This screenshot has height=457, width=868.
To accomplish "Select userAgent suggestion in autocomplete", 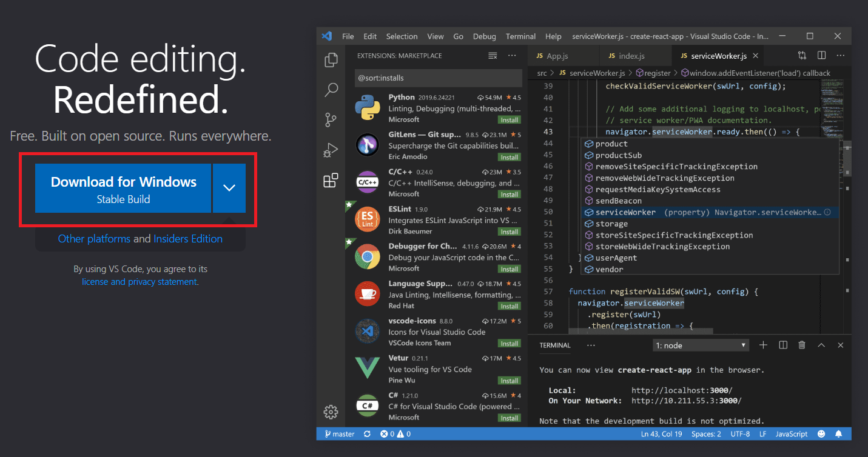I will coord(710,258).
